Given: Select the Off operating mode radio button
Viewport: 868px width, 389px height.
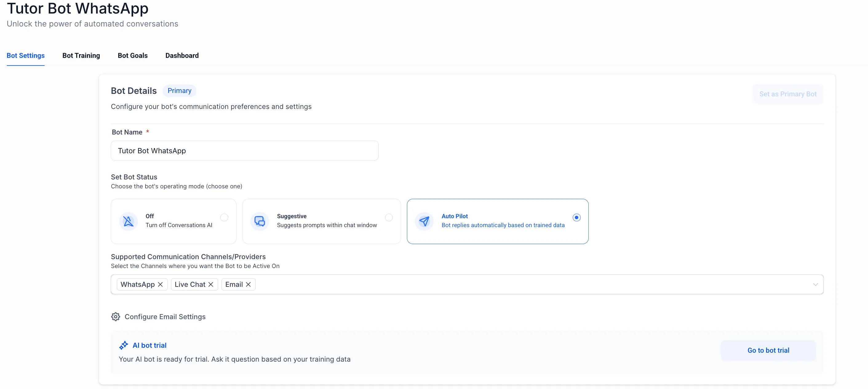Looking at the screenshot, I should (224, 217).
